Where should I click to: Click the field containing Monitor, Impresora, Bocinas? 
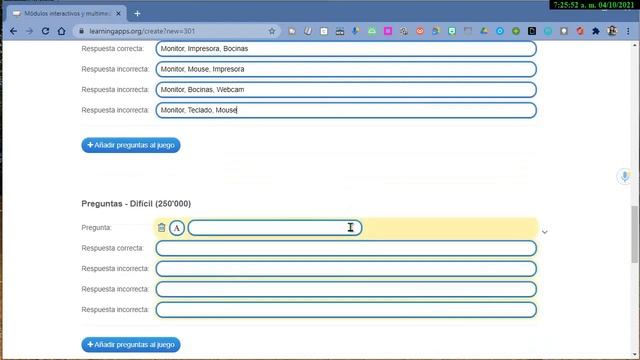click(346, 49)
